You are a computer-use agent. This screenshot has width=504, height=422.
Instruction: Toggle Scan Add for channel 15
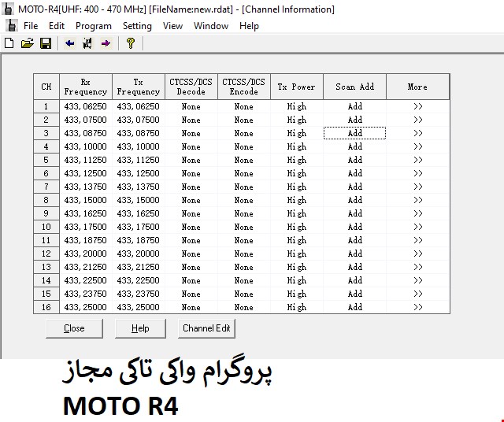coord(355,294)
